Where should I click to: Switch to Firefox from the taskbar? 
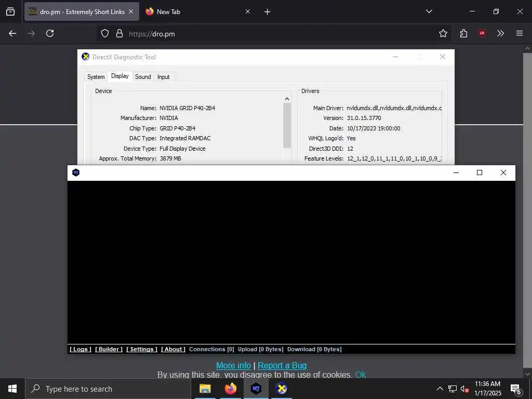pyautogui.click(x=230, y=389)
